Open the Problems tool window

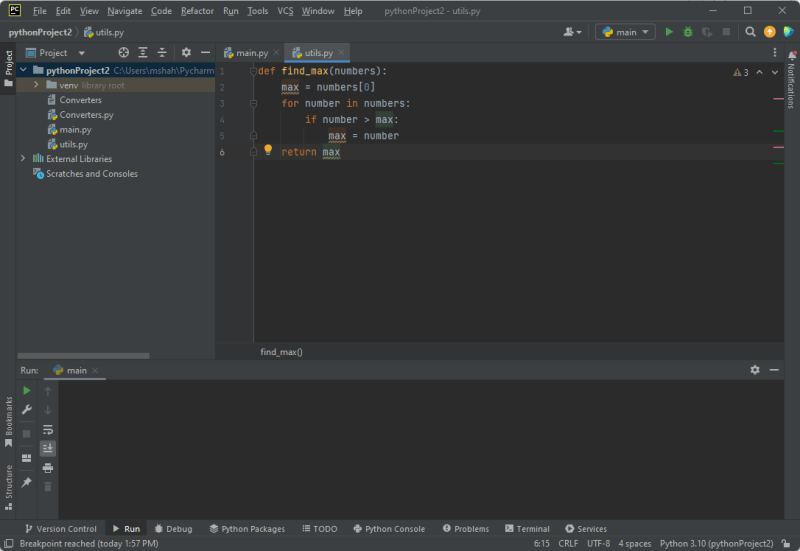pyautogui.click(x=466, y=529)
